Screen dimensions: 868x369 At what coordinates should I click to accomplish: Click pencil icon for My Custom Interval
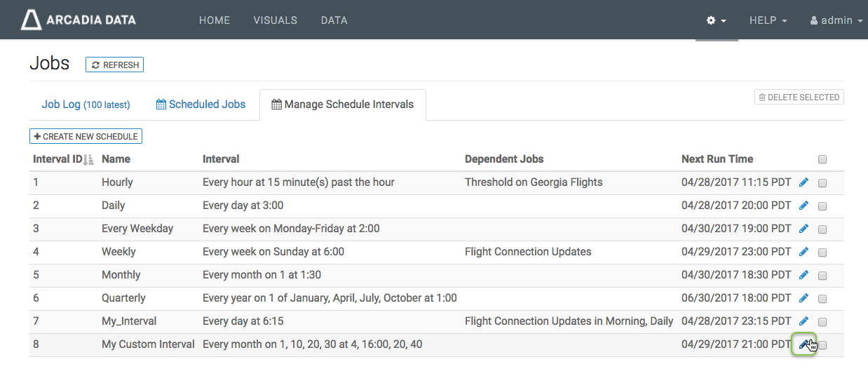803,344
